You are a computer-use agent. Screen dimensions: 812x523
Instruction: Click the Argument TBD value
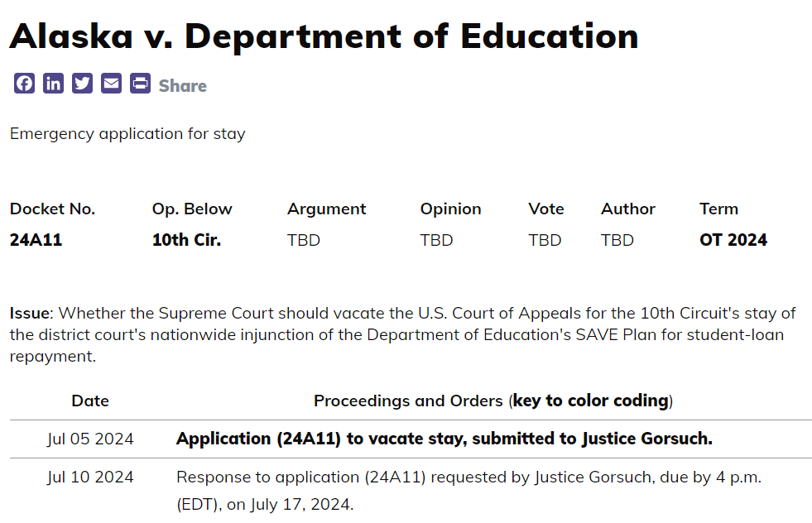click(x=304, y=240)
